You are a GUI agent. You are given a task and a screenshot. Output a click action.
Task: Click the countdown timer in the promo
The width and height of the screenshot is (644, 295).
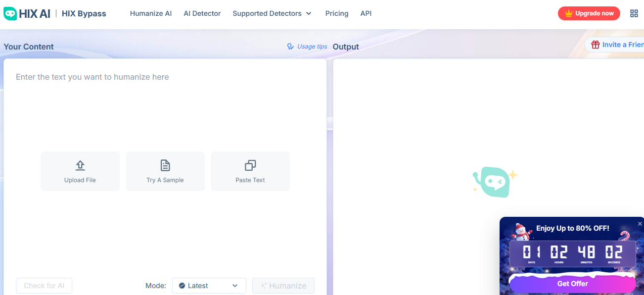tap(573, 253)
